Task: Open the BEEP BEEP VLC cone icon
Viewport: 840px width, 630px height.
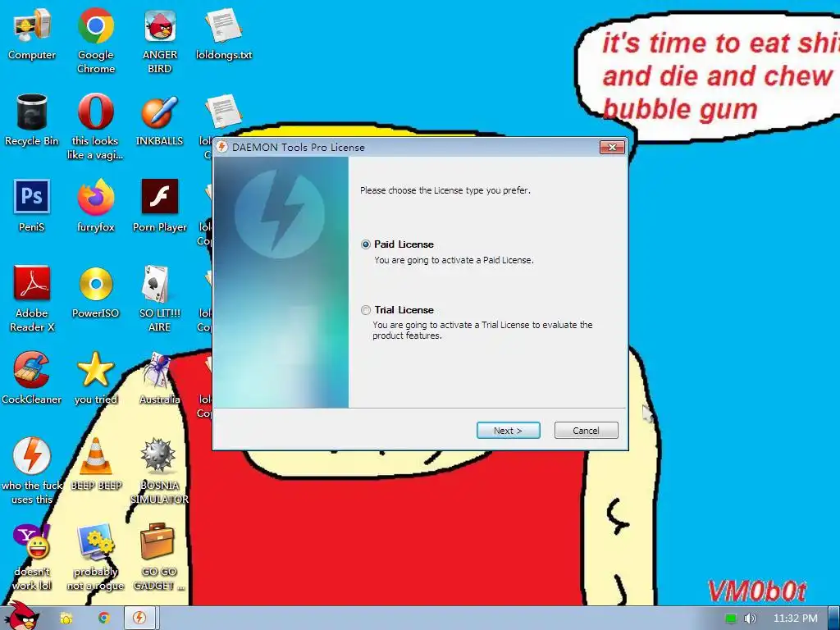Action: pos(95,456)
